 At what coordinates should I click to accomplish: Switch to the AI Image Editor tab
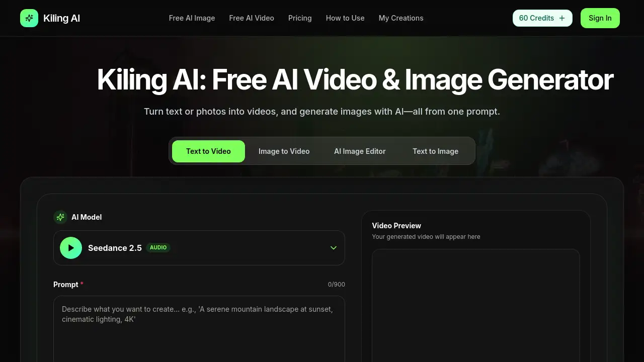(360, 151)
